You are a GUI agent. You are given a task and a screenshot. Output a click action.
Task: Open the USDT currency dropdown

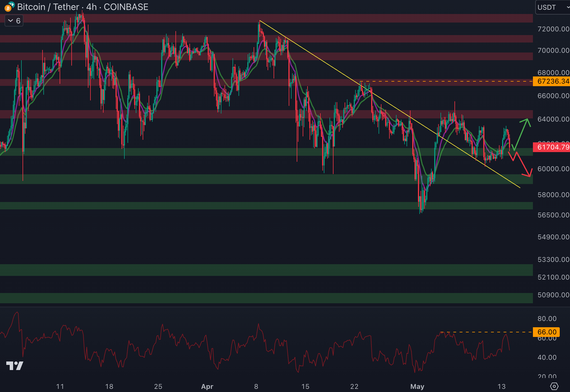point(547,7)
